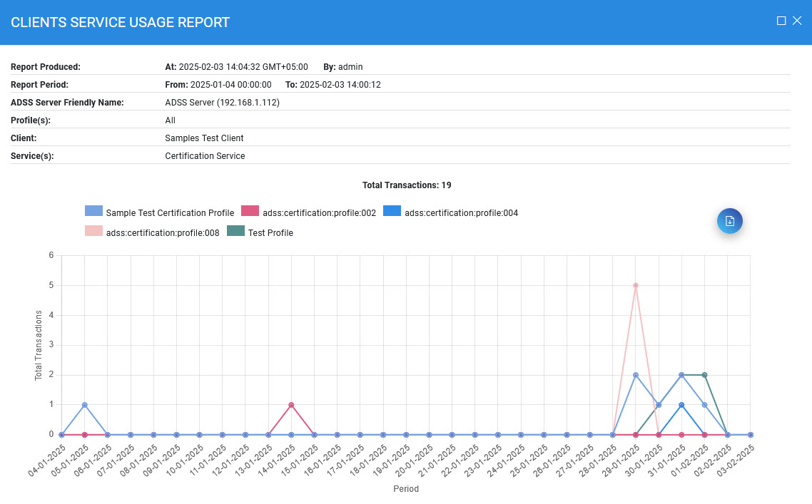Click the red 14-01-2025 data point at value 1
This screenshot has height=504, width=812.
coord(291,405)
